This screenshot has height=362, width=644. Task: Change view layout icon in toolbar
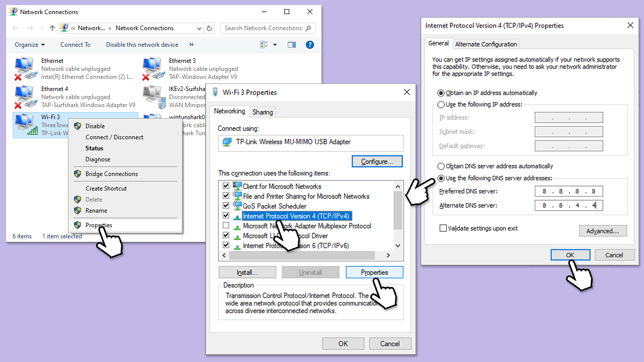click(264, 45)
